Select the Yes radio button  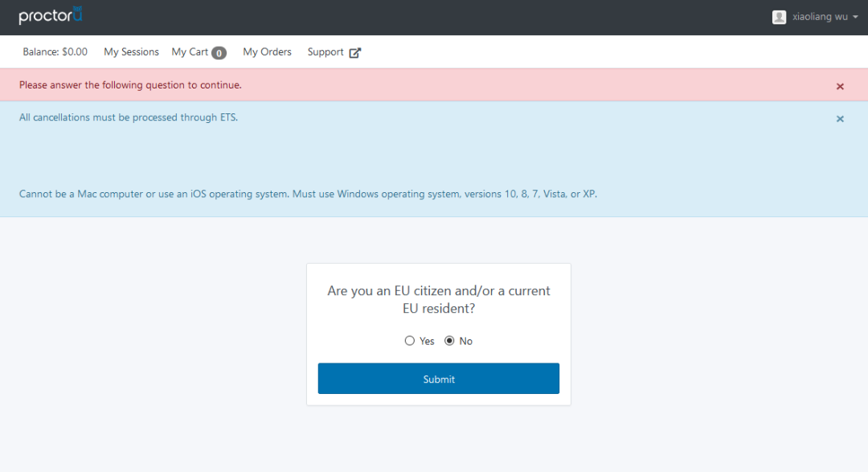(x=410, y=341)
